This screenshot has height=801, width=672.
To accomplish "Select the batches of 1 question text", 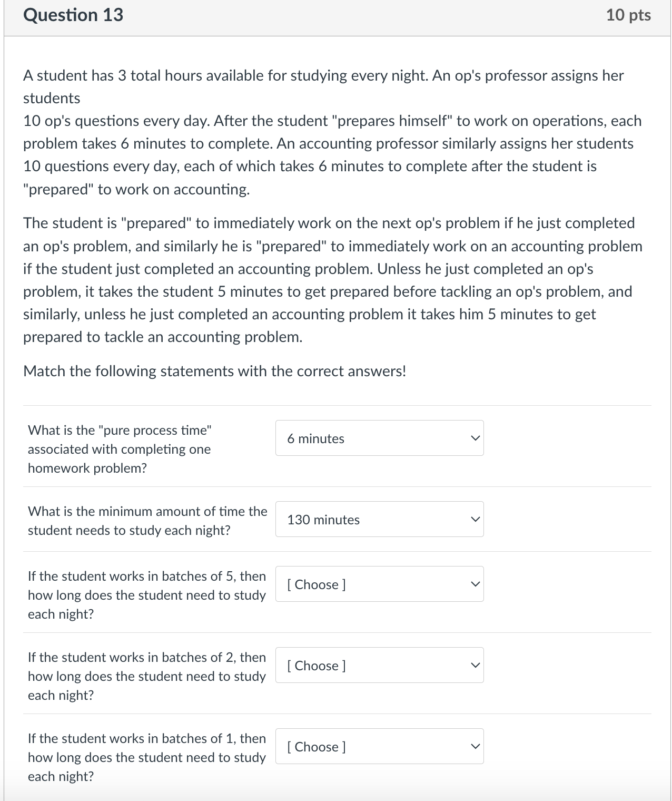I will [x=146, y=757].
